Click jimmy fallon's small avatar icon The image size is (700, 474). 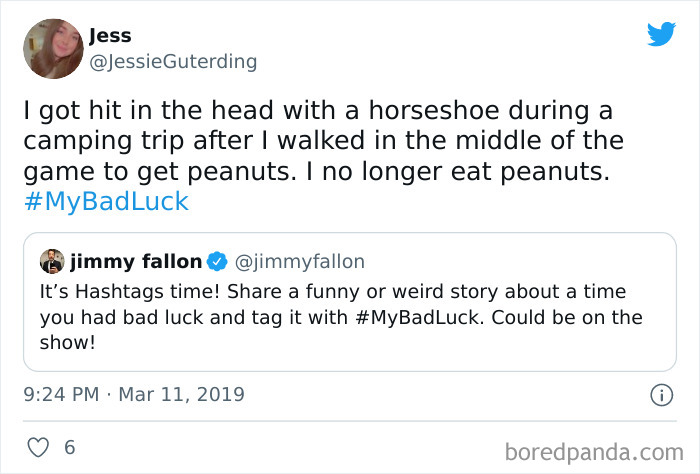pos(53,262)
